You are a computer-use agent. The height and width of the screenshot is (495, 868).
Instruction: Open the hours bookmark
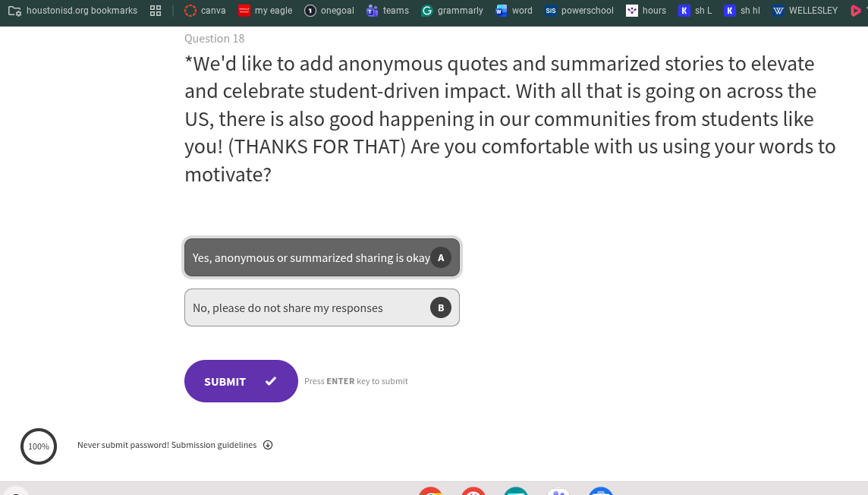pos(646,11)
